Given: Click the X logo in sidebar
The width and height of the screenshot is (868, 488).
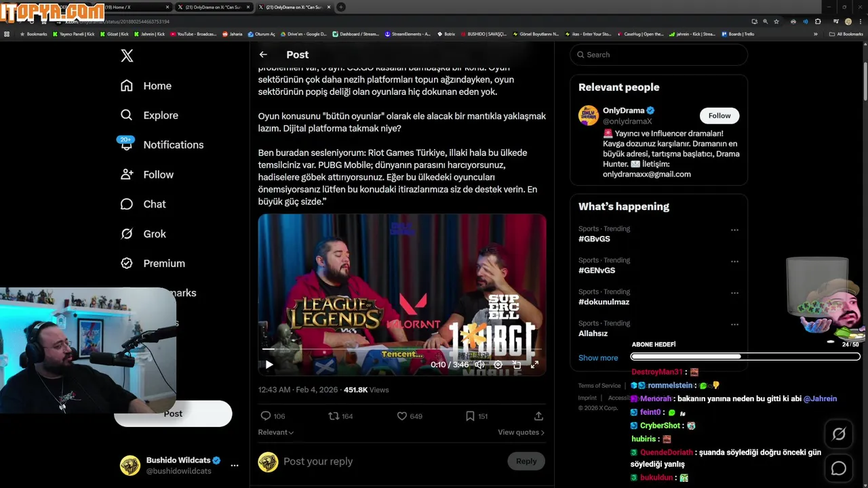Looking at the screenshot, I should pyautogui.click(x=127, y=56).
